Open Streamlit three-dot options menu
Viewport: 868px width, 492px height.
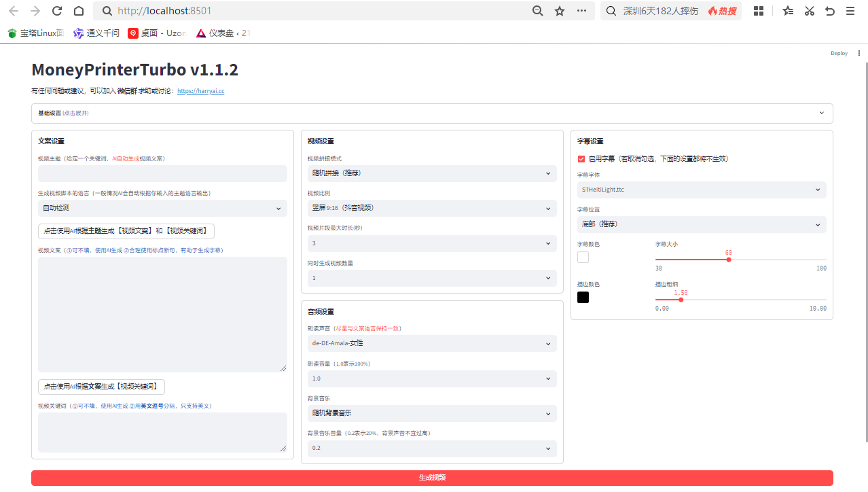pos(858,53)
